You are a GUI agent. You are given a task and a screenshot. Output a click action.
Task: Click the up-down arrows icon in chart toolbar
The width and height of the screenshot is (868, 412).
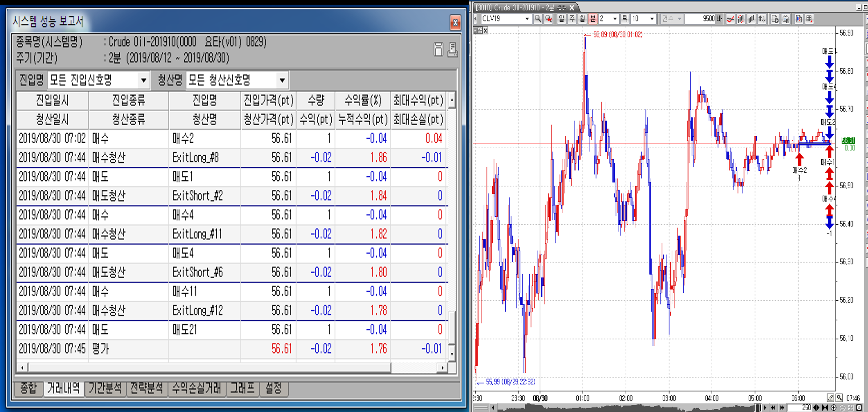point(762,19)
